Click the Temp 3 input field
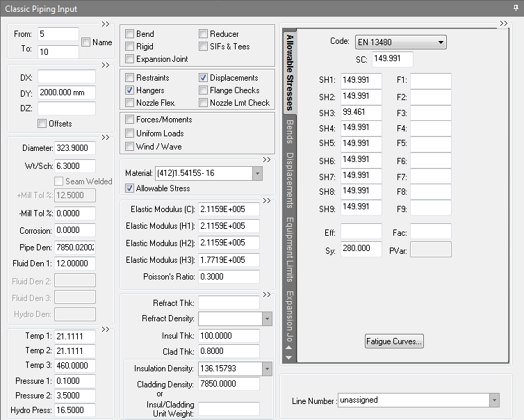The height and width of the screenshot is (420, 524). click(x=75, y=366)
